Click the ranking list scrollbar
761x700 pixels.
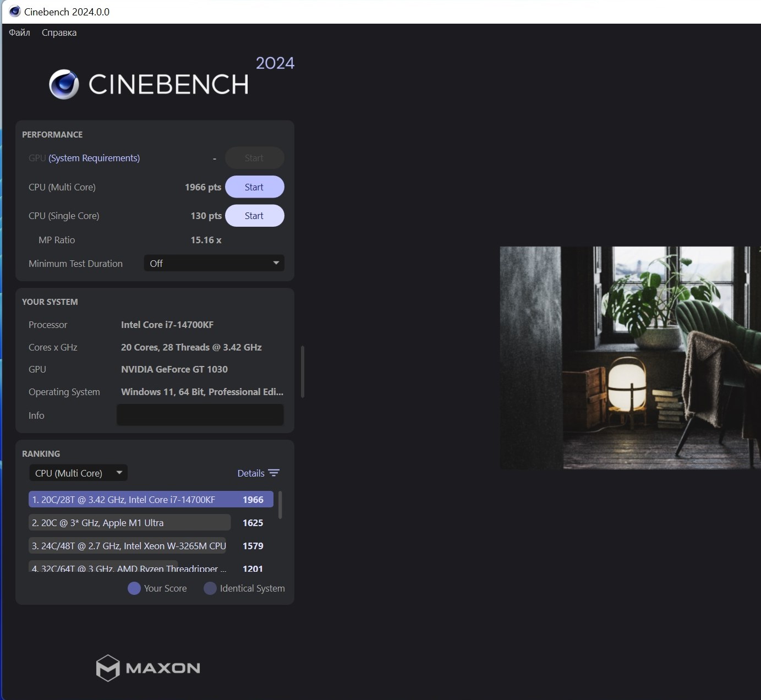[281, 505]
